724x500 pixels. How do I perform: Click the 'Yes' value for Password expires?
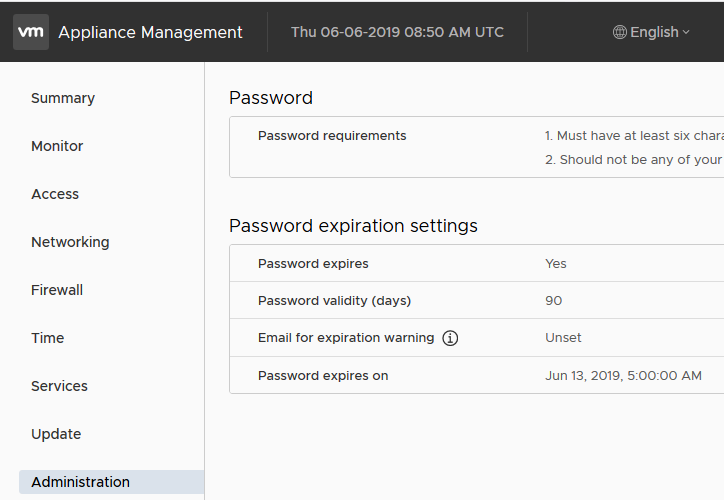555,264
